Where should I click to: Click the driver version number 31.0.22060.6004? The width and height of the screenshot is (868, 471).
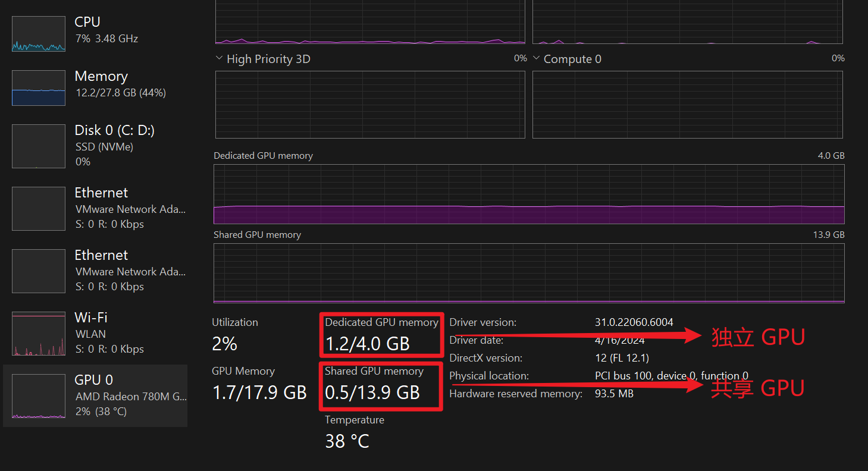click(634, 322)
